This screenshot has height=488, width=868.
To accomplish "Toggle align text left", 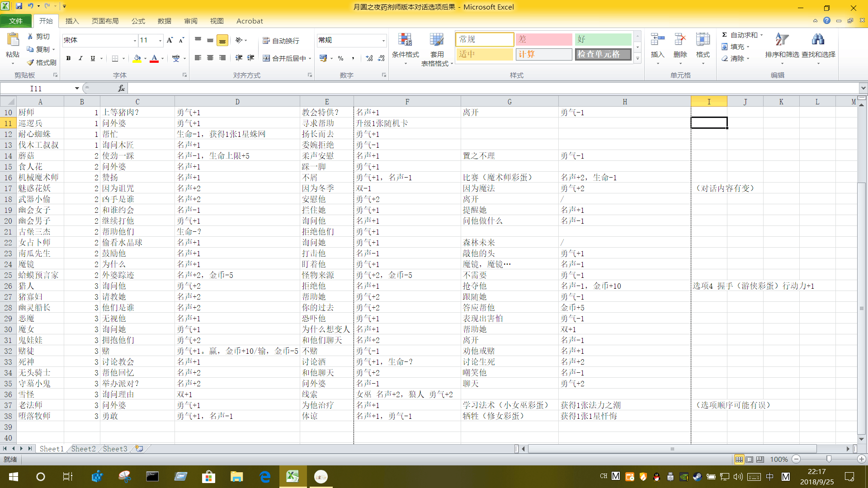I will click(x=198, y=58).
